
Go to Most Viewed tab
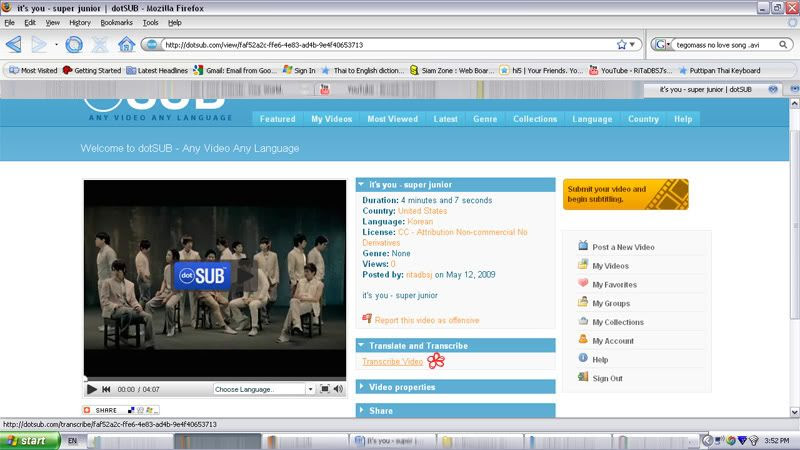[x=392, y=119]
